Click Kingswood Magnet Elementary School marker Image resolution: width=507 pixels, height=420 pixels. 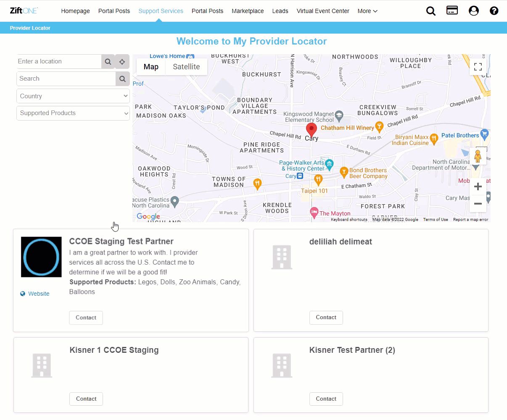pos(339,115)
